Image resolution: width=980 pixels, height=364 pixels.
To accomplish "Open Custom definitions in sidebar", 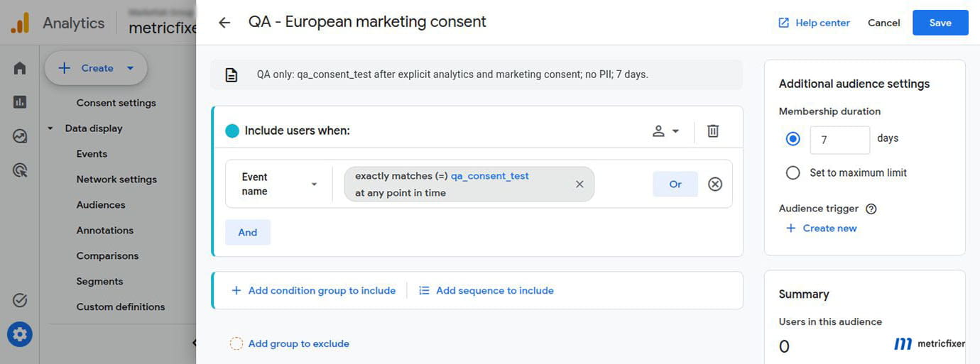I will tap(121, 307).
